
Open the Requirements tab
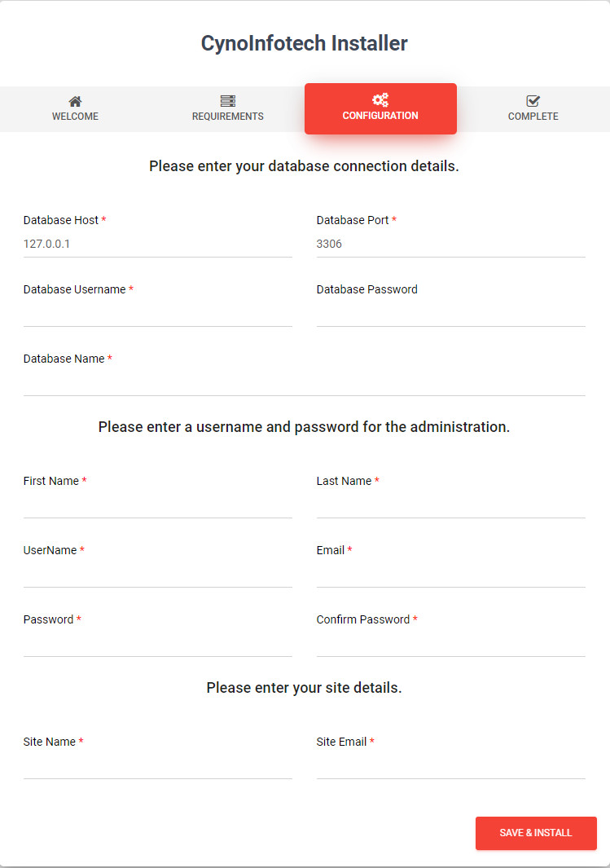pos(228,109)
